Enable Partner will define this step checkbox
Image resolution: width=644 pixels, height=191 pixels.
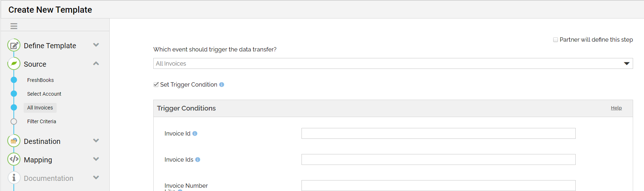pyautogui.click(x=555, y=40)
